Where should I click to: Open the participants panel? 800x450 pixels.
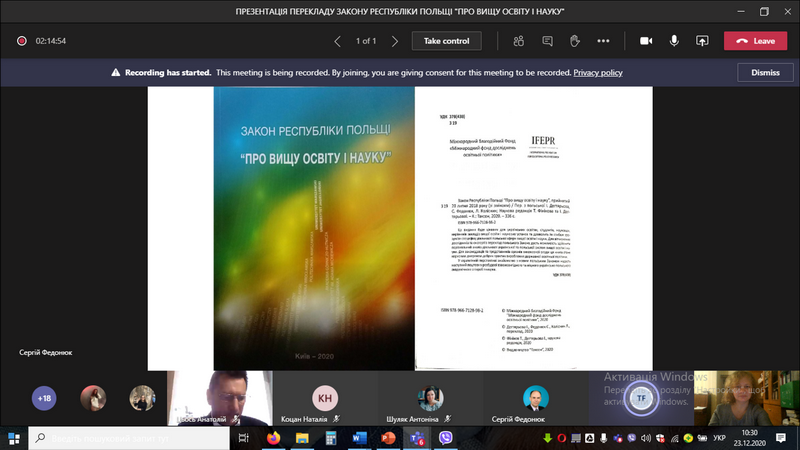(518, 41)
